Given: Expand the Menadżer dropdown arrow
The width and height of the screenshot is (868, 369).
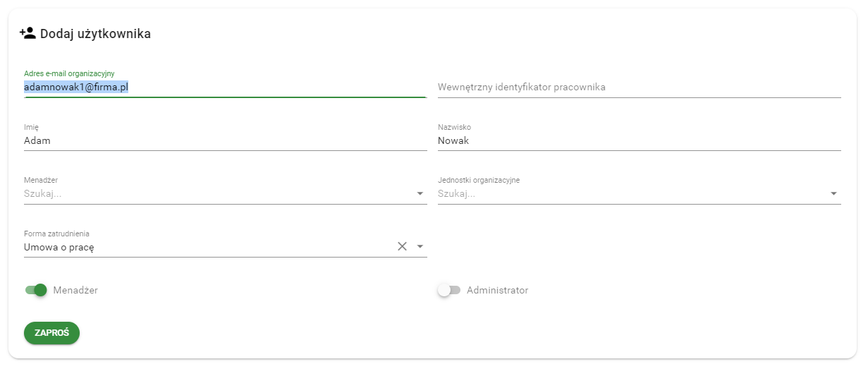Looking at the screenshot, I should coord(420,193).
